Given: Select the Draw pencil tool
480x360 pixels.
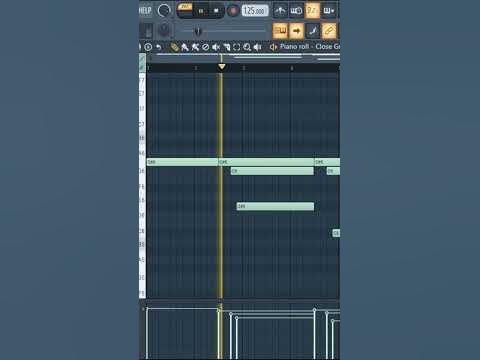Looking at the screenshot, I should coord(174,47).
